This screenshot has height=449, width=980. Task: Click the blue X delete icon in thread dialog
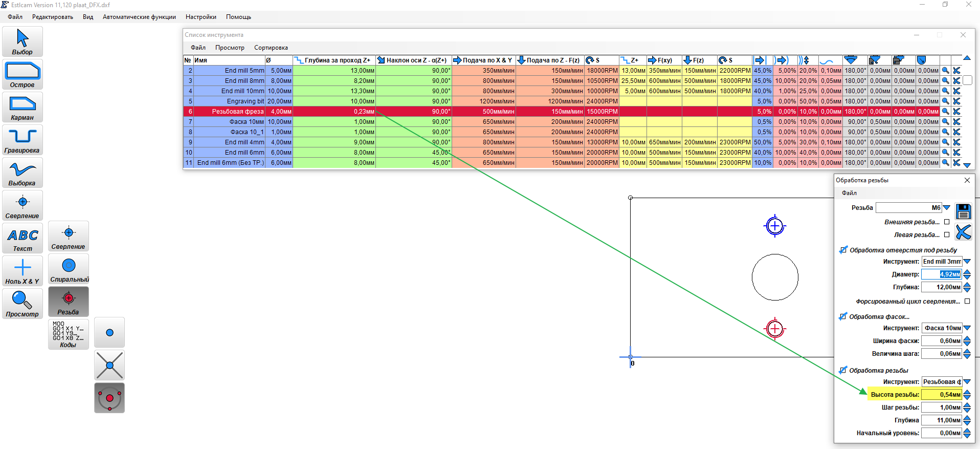[963, 232]
